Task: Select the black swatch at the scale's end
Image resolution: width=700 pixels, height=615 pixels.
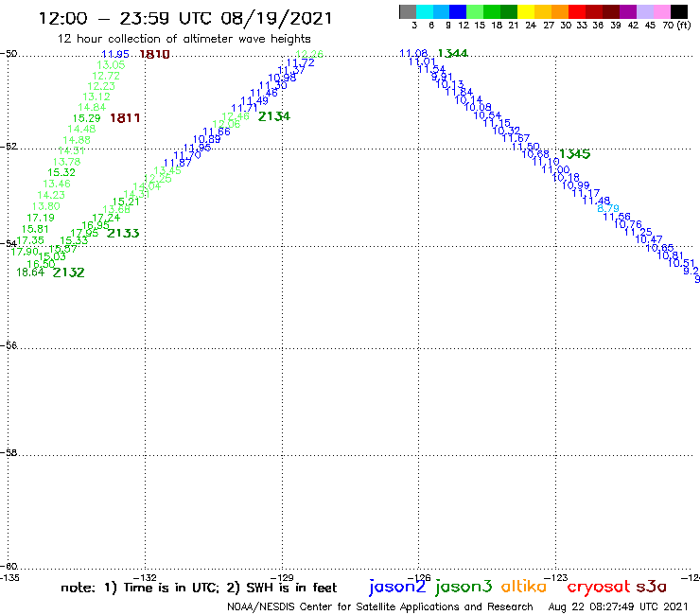Action: click(x=678, y=11)
